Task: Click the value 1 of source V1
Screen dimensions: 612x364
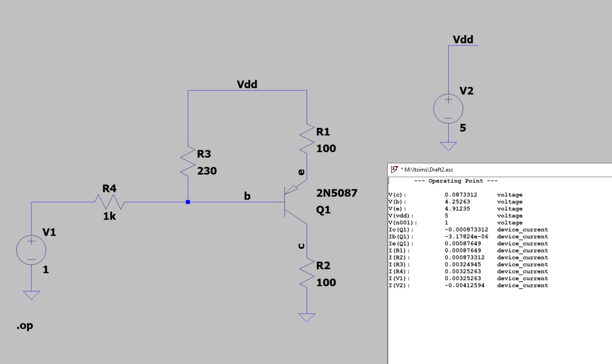Action: pyautogui.click(x=46, y=270)
